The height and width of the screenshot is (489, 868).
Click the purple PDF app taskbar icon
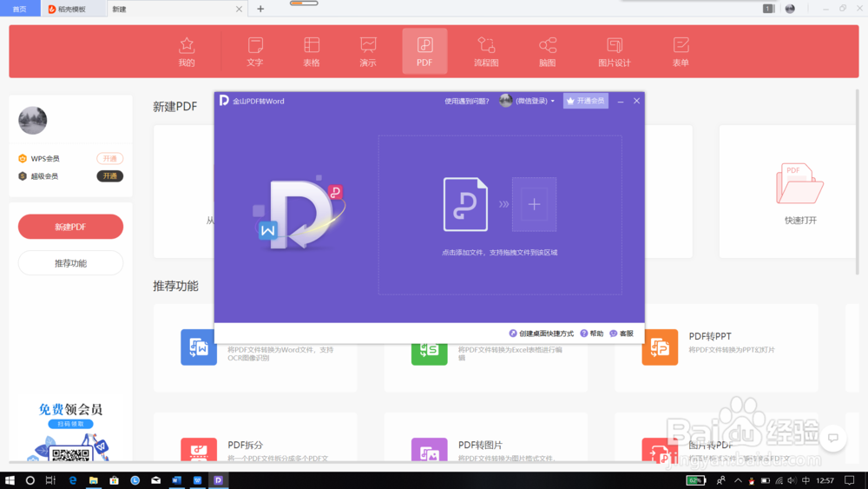pyautogui.click(x=218, y=480)
